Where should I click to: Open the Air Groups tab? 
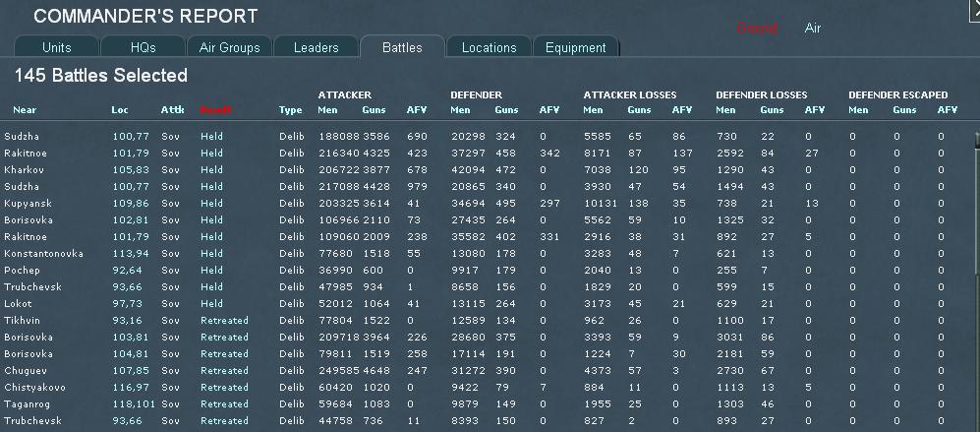pyautogui.click(x=229, y=47)
